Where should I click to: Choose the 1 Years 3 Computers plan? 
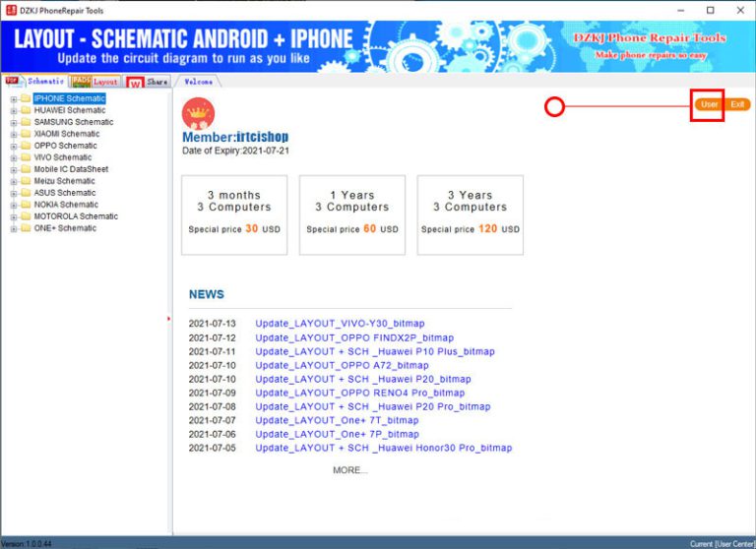(x=352, y=215)
